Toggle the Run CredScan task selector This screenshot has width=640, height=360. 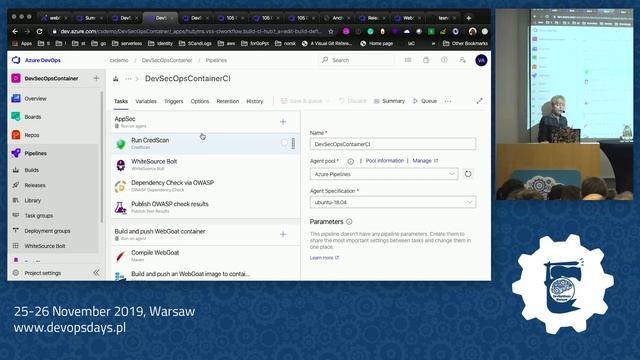pos(284,143)
